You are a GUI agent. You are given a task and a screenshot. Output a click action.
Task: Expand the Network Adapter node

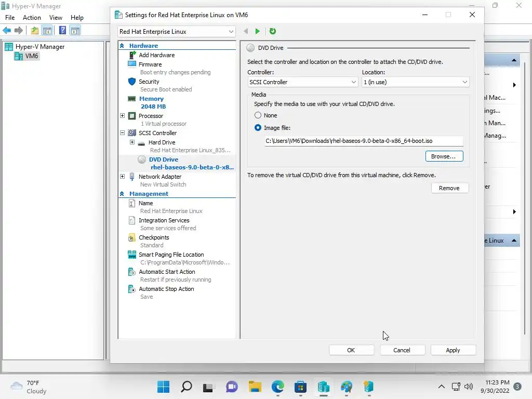coord(123,177)
